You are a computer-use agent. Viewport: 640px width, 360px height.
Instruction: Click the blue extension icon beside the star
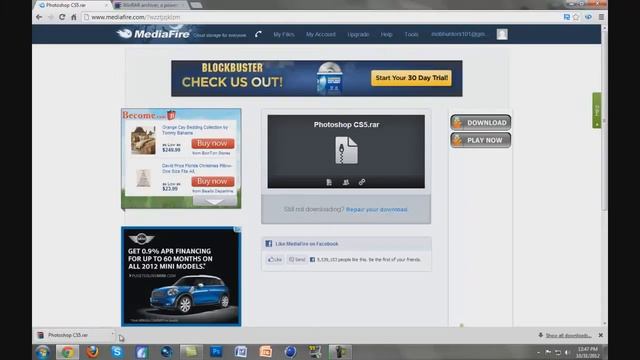click(x=567, y=17)
